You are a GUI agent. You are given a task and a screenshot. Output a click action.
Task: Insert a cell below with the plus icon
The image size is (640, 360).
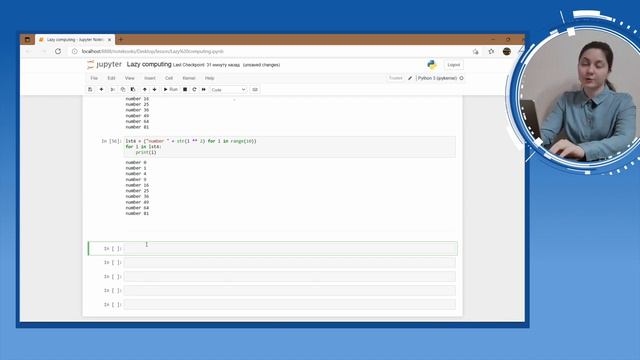tap(101, 89)
